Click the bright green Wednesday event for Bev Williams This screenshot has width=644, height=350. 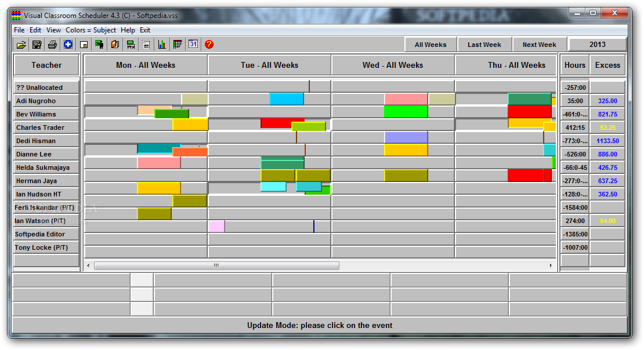click(x=406, y=112)
